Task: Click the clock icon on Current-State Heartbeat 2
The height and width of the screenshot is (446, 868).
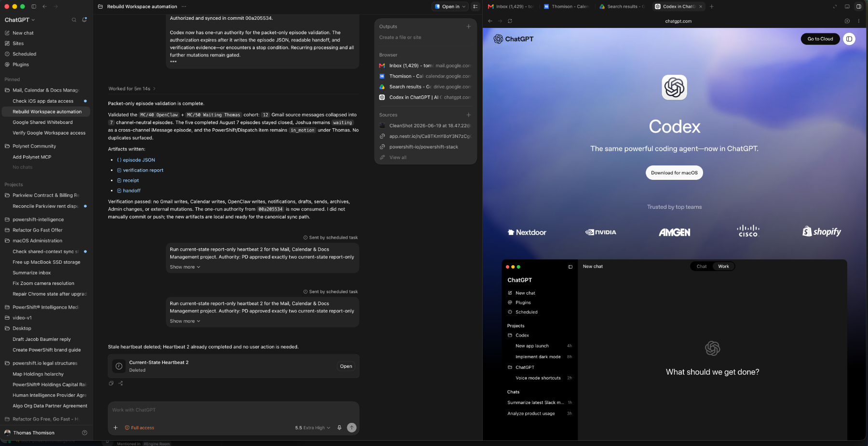Action: pyautogui.click(x=119, y=366)
